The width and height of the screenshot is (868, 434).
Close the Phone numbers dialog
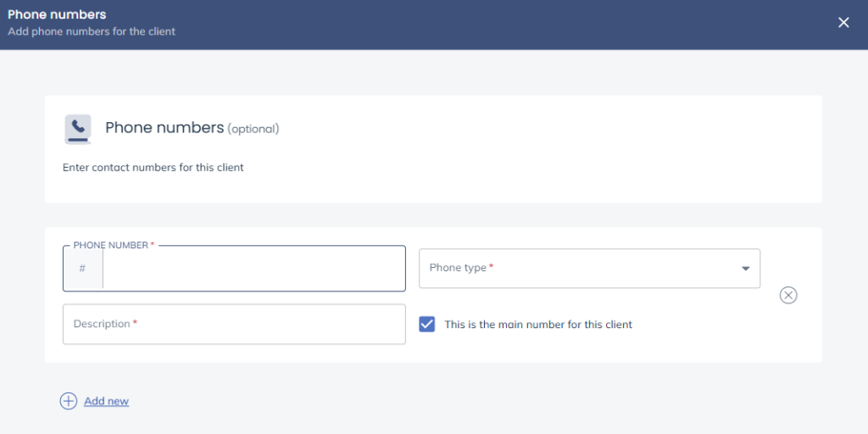click(843, 23)
